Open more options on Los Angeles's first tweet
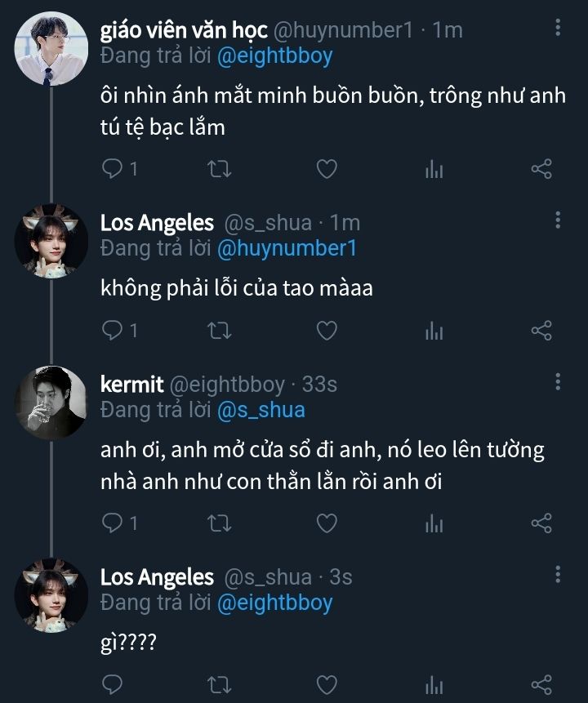 tap(558, 220)
